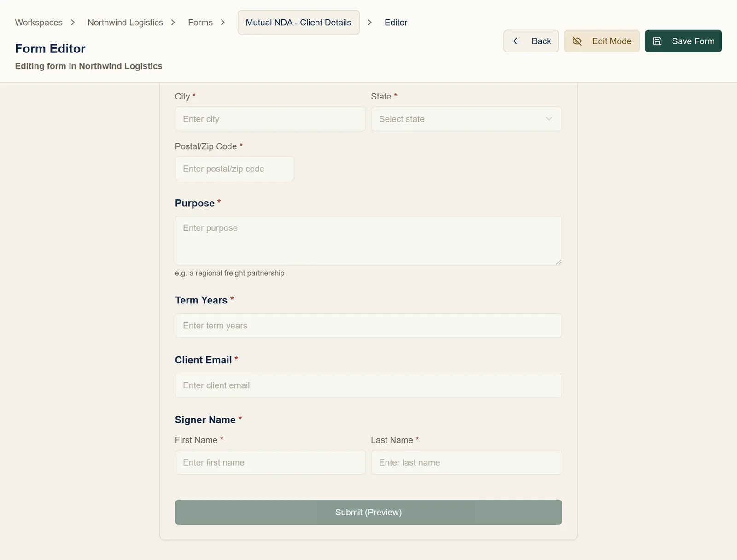Focus the First Name input
Image resolution: width=737 pixels, height=560 pixels.
click(270, 462)
